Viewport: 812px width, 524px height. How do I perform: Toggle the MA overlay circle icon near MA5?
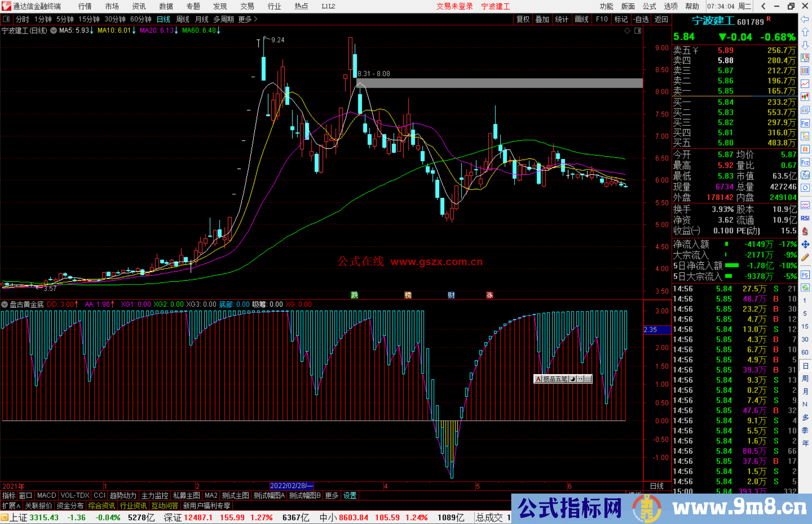53,31
